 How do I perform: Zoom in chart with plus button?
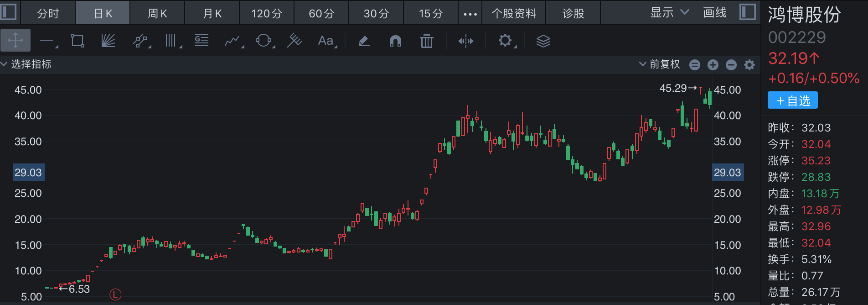pos(713,65)
